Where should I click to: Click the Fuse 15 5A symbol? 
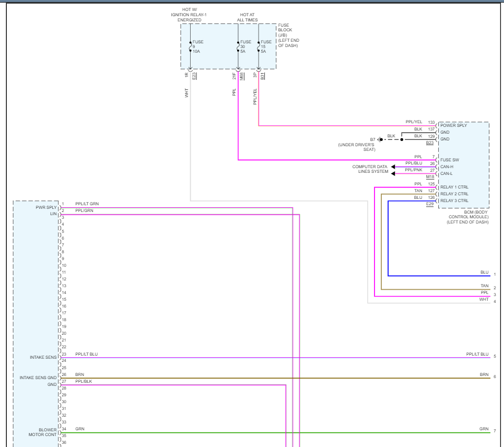coord(259,46)
